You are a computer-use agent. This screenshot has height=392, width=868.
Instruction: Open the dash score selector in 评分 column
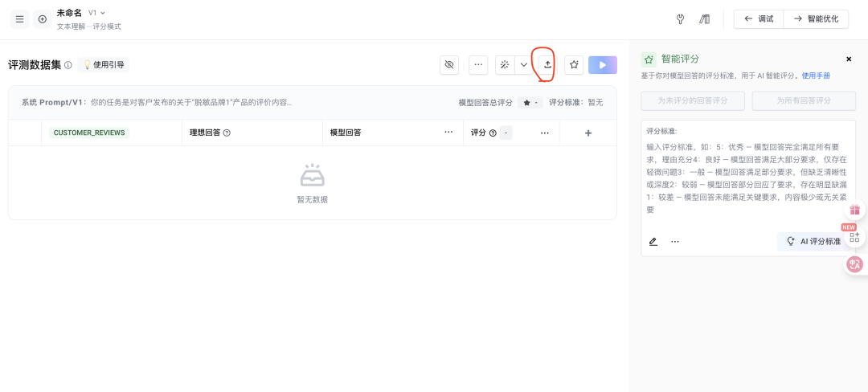[506, 133]
